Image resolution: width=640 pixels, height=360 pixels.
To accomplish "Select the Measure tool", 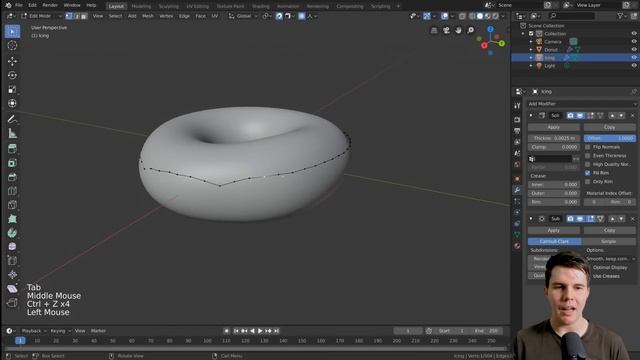I will (12, 133).
